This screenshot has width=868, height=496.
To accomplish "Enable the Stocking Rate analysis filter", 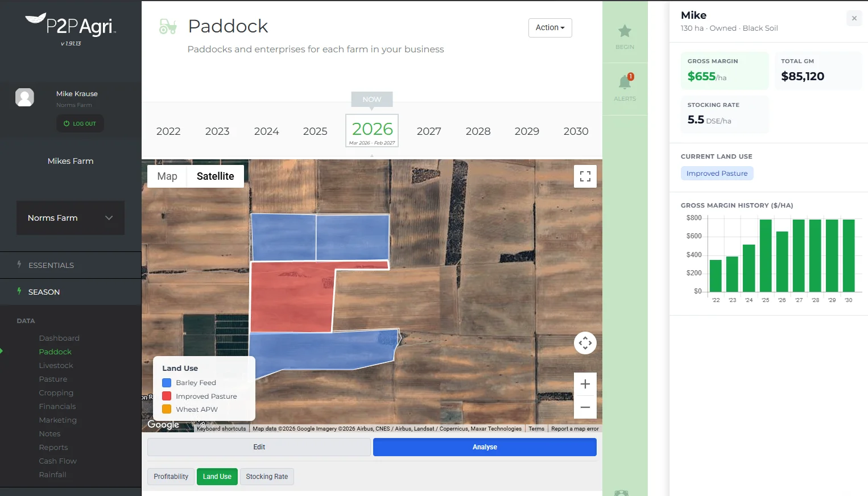I will pos(267,477).
